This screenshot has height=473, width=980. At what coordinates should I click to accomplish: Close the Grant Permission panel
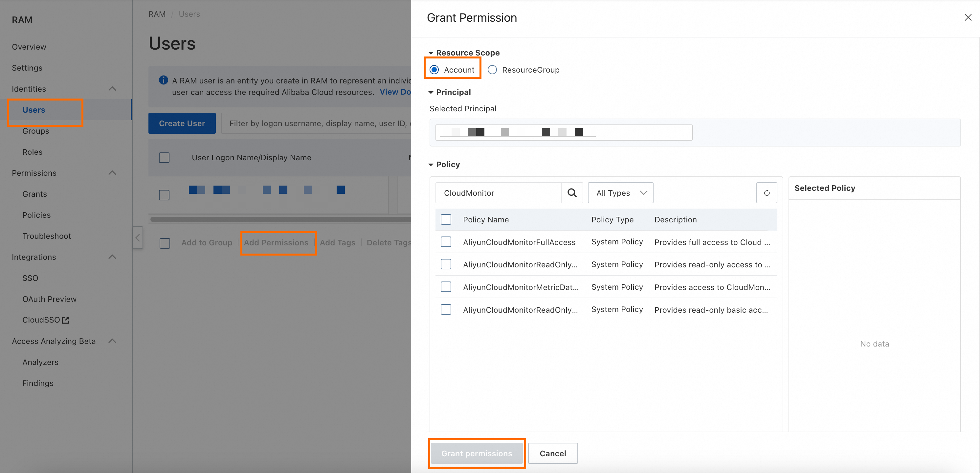[968, 17]
